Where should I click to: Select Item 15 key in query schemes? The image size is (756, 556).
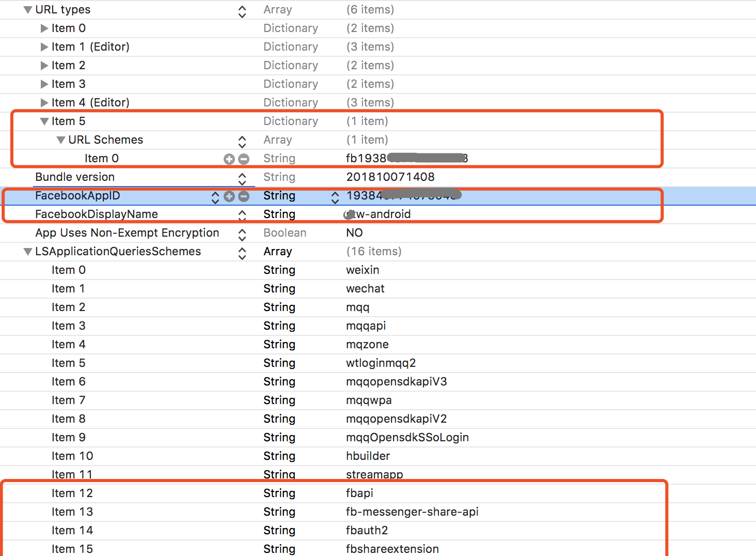click(x=72, y=549)
